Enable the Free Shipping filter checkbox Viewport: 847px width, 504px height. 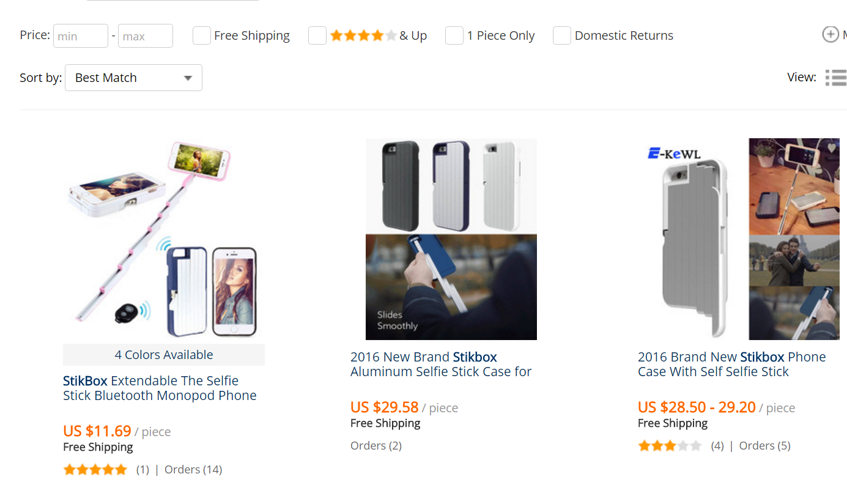[x=202, y=35]
